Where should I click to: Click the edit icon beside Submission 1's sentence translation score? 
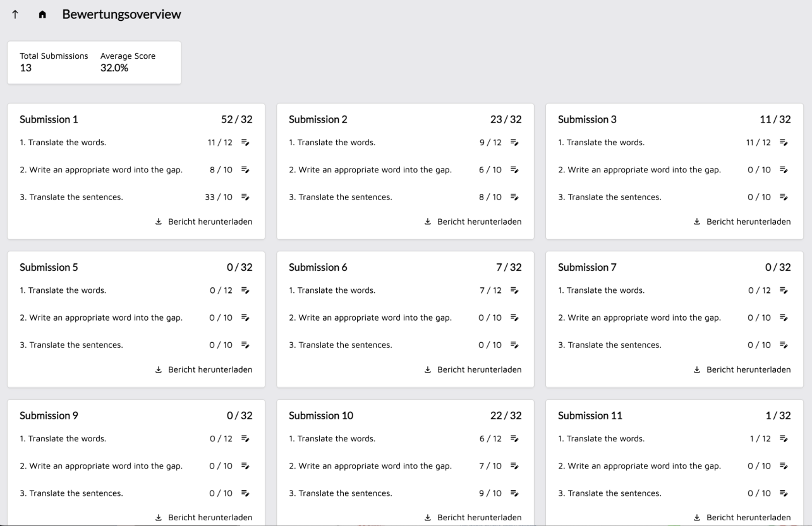246,197
